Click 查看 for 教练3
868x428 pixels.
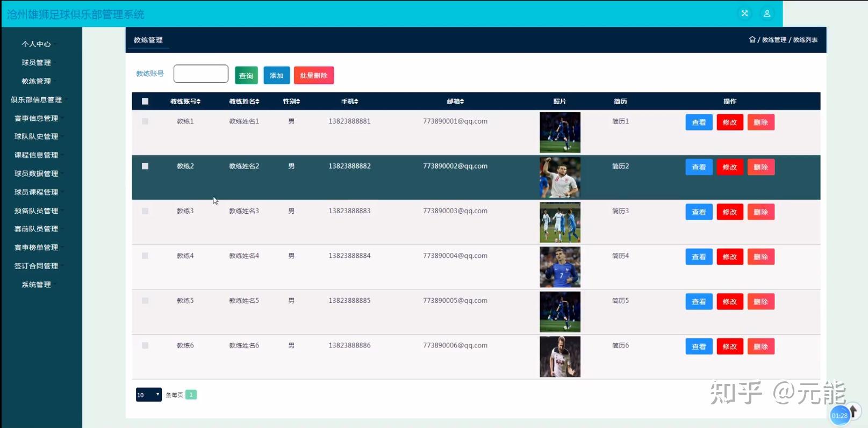pyautogui.click(x=699, y=212)
